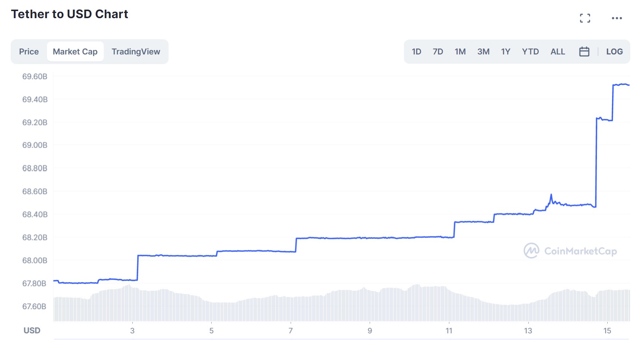The width and height of the screenshot is (644, 340).
Task: Click the x-axis date label 3
Action: [132, 330]
